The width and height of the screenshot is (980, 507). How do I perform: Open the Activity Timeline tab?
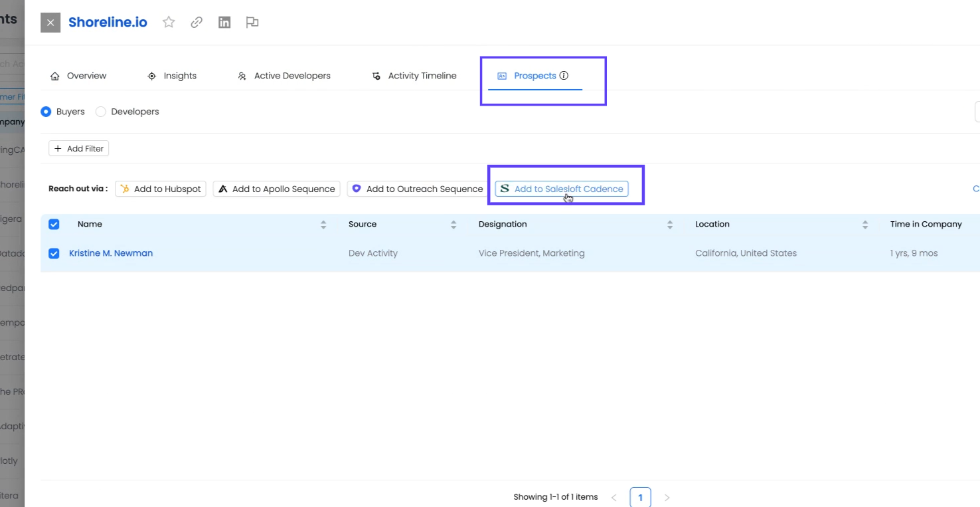pyautogui.click(x=414, y=76)
